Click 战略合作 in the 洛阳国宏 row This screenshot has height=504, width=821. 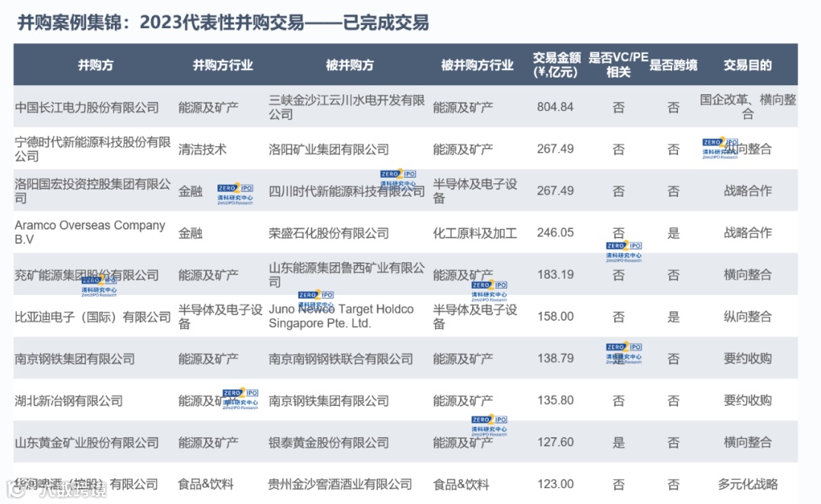click(748, 191)
